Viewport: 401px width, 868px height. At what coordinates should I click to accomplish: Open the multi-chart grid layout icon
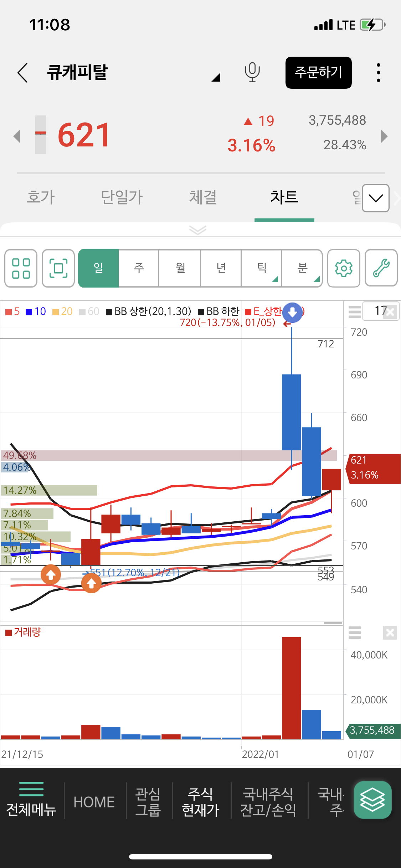[x=21, y=268]
